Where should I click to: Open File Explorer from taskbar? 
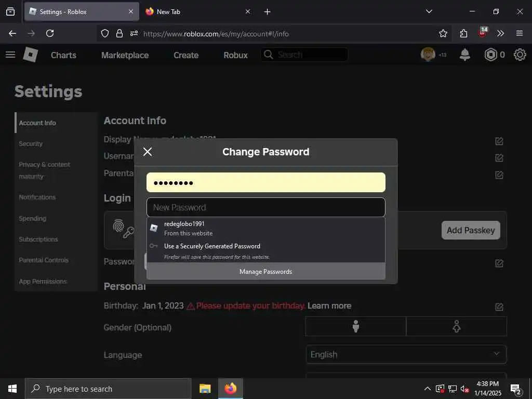[205, 389]
